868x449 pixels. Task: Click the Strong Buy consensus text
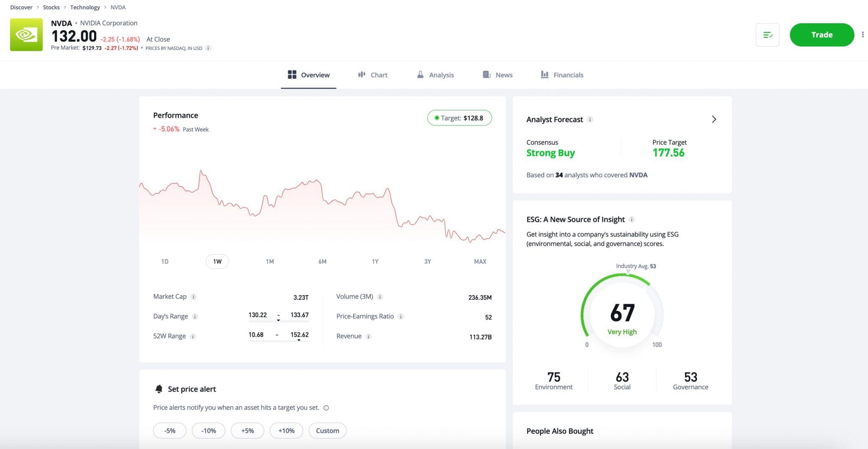551,153
